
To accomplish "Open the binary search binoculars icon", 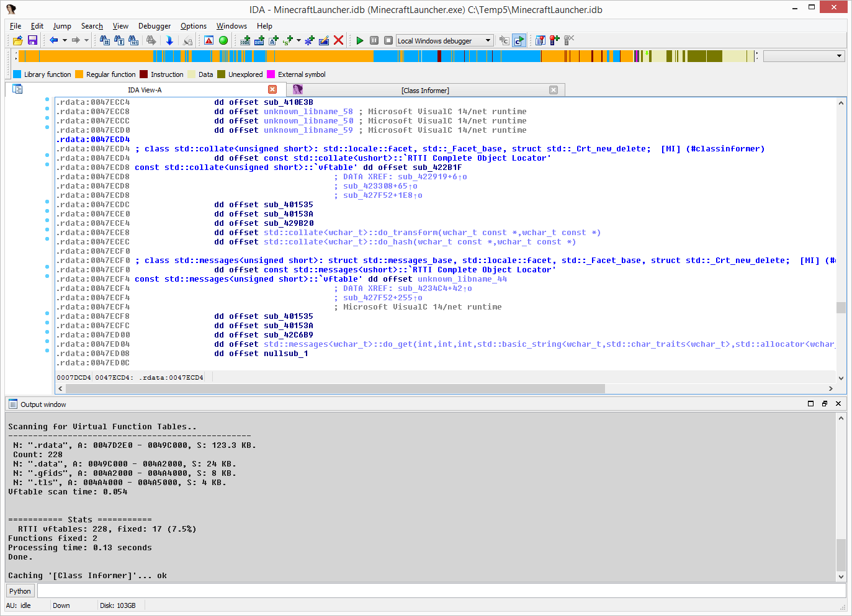I will tap(133, 40).
